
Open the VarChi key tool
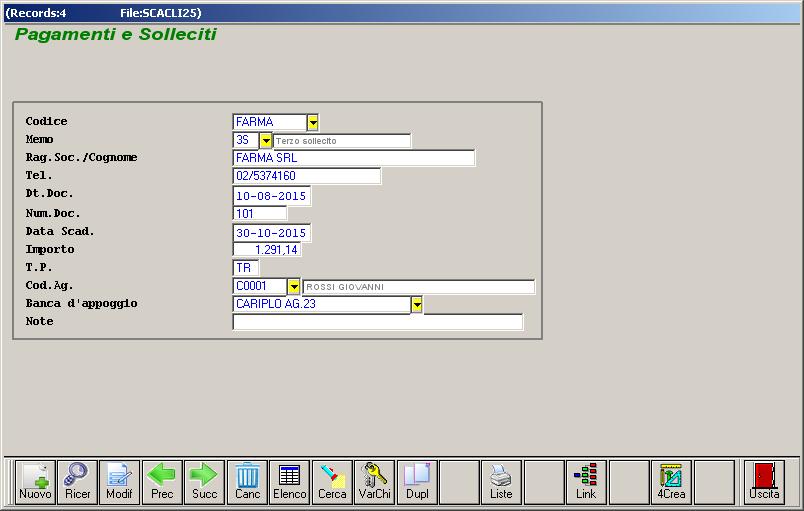coord(374,482)
